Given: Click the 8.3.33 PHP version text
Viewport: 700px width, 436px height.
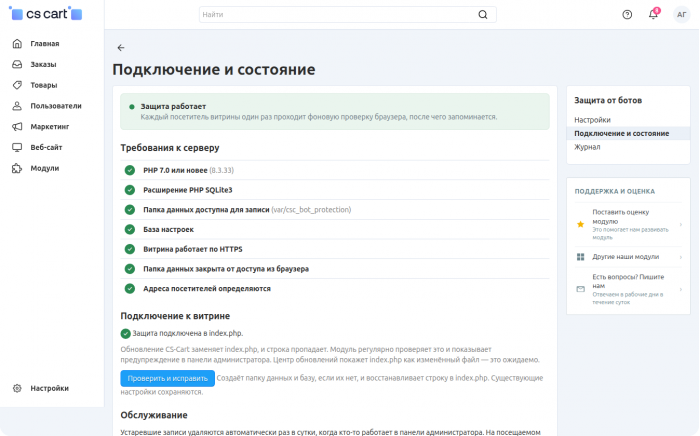Looking at the screenshot, I should [x=221, y=170].
